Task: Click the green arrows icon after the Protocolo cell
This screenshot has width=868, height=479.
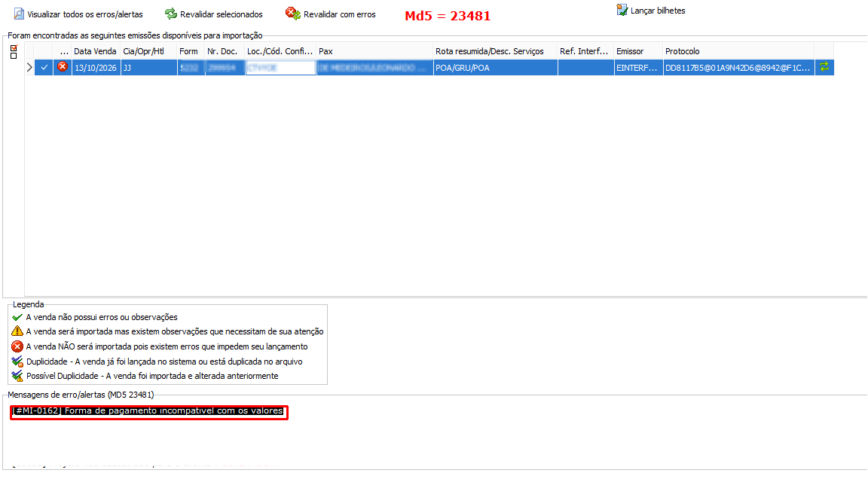Action: (x=824, y=67)
